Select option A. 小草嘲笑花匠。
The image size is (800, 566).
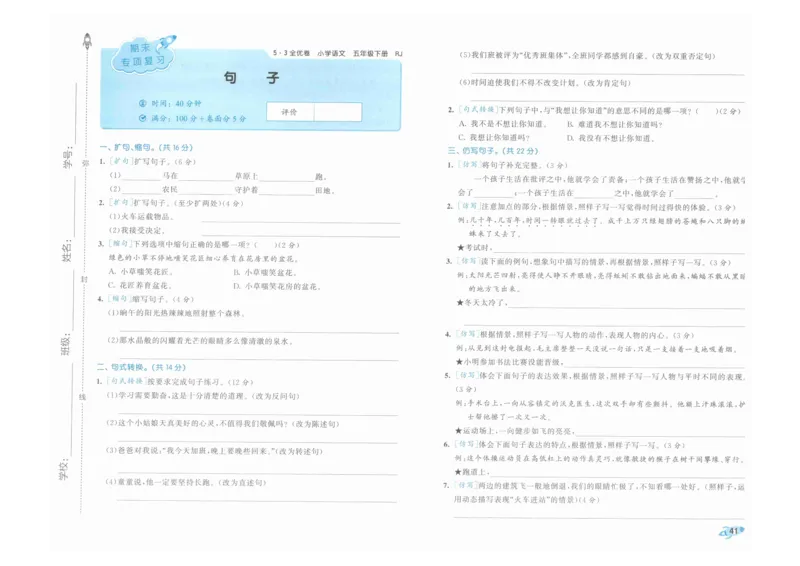click(139, 272)
